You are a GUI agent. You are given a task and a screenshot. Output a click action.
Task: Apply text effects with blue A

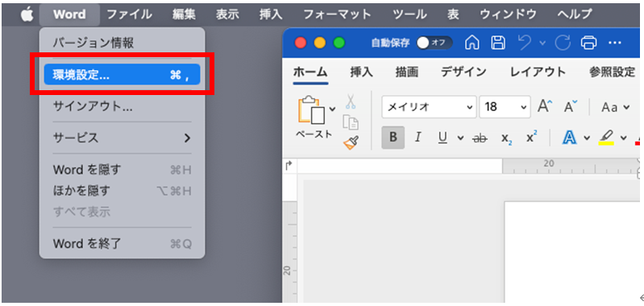pyautogui.click(x=570, y=138)
